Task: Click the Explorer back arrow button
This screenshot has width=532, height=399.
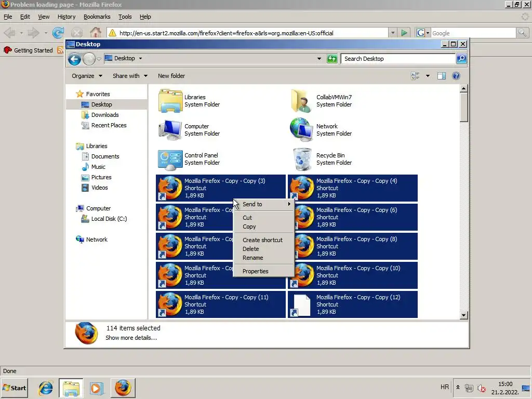Action: [74, 59]
